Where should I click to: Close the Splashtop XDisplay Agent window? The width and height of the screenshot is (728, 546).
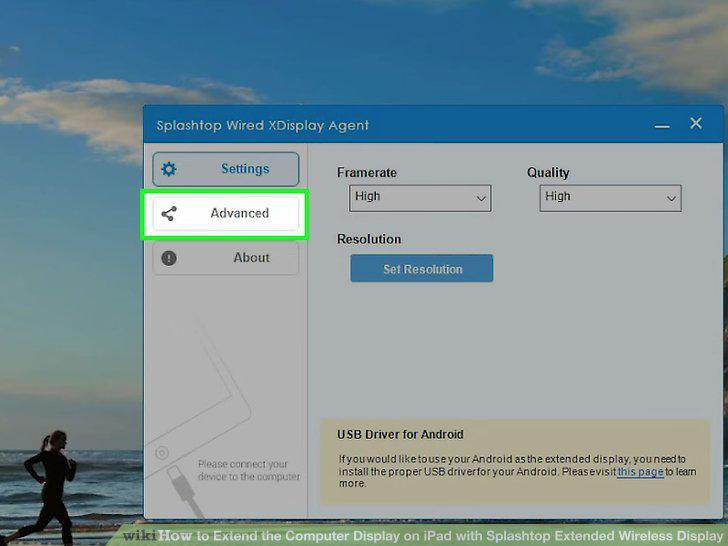click(x=696, y=123)
